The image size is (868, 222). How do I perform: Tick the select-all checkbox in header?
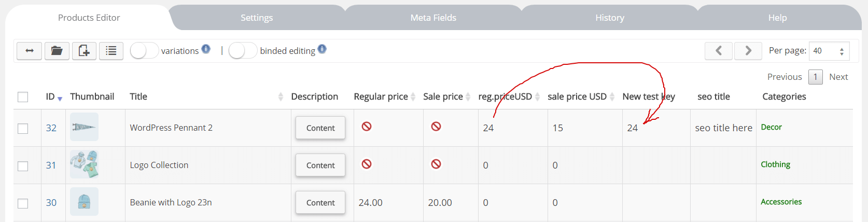pyautogui.click(x=23, y=97)
